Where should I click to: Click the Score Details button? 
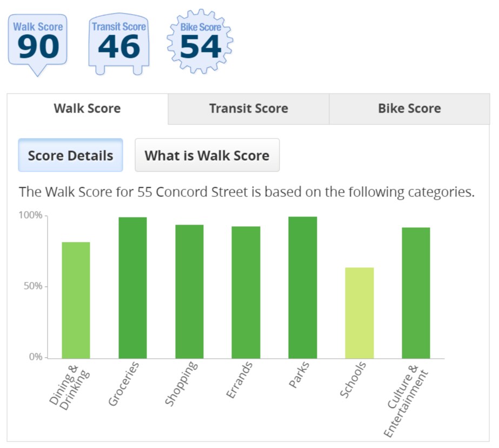[70, 155]
